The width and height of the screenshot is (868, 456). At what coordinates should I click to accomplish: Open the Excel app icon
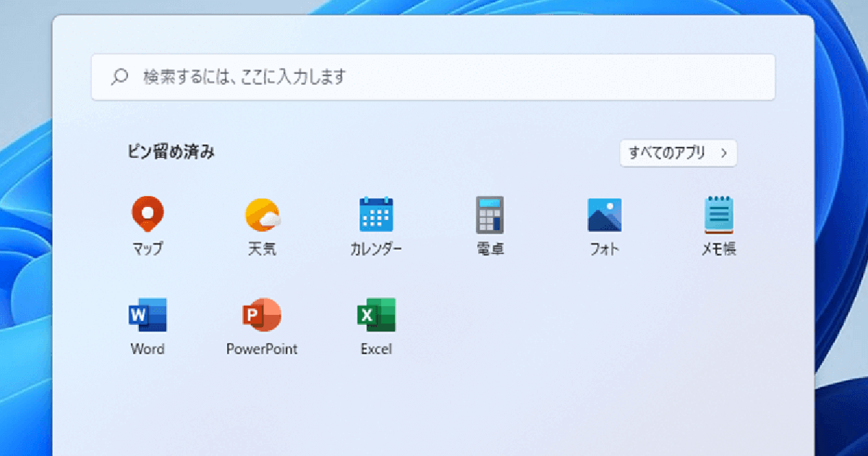tap(376, 315)
